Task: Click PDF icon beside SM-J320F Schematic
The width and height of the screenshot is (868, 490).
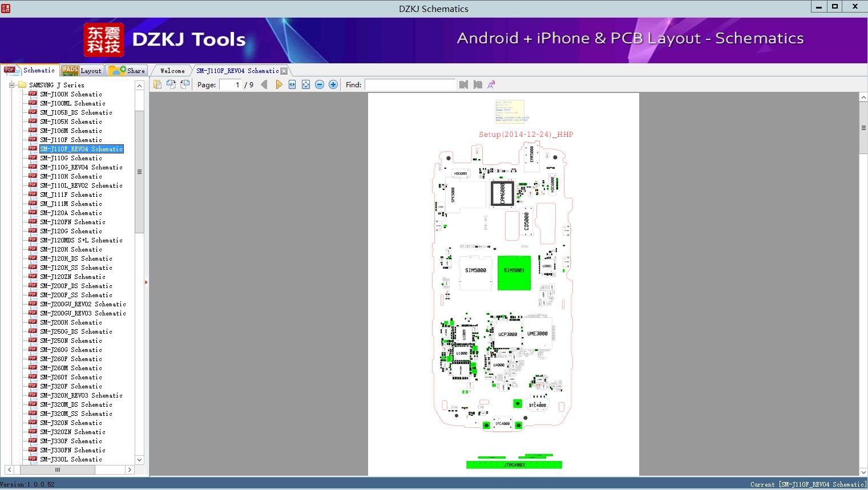Action: point(33,386)
